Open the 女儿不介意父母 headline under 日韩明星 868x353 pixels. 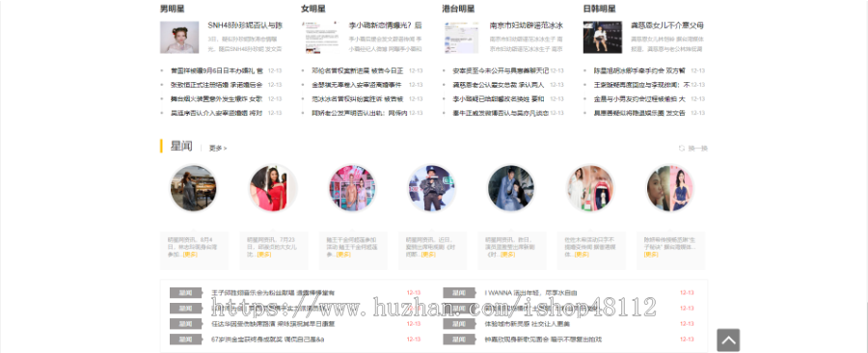coord(667,25)
